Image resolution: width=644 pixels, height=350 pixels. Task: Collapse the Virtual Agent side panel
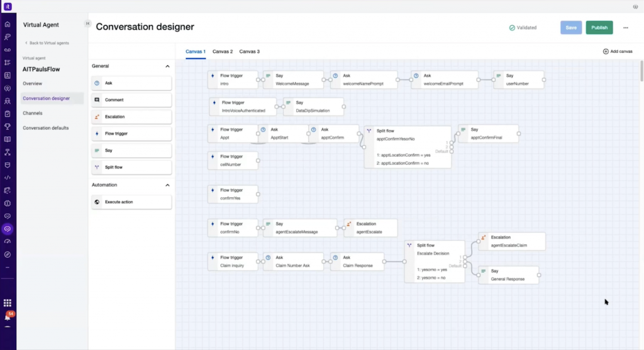click(87, 24)
